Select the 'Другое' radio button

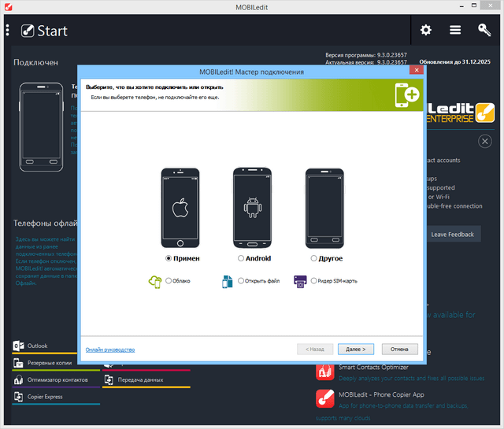[x=313, y=258]
